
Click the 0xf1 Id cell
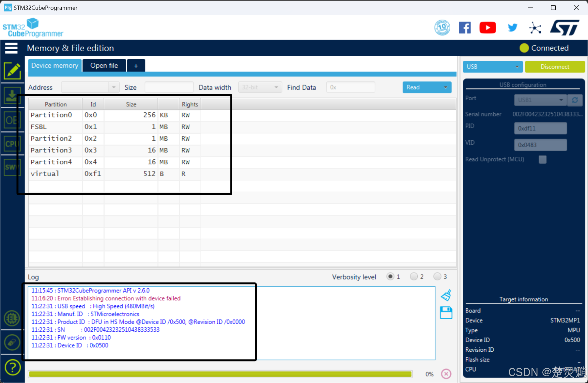pyautogui.click(x=93, y=174)
